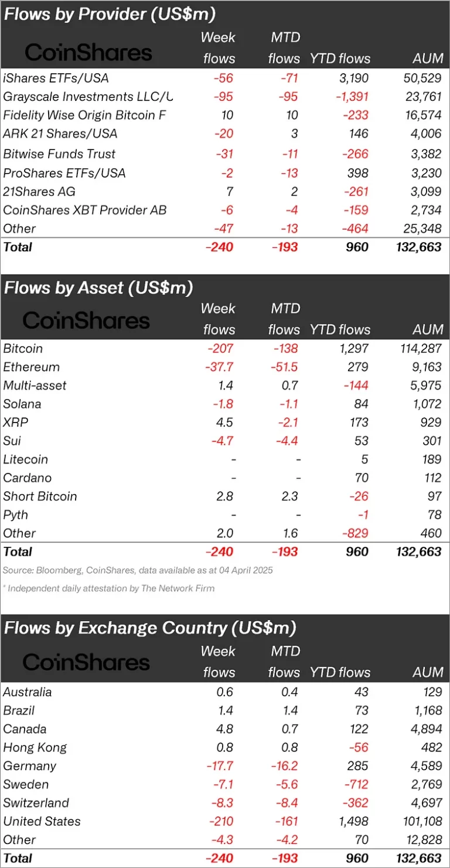Click the Grayscale Investments LLC provider name

pos(88,97)
